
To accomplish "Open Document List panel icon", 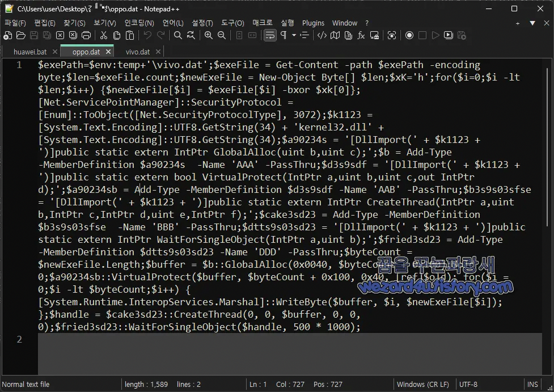I will [348, 35].
